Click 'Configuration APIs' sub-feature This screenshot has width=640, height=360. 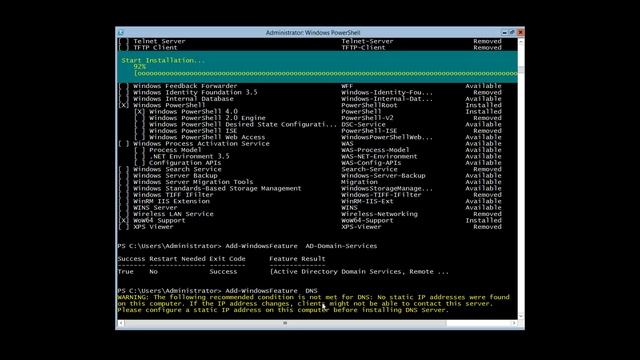coord(185,163)
